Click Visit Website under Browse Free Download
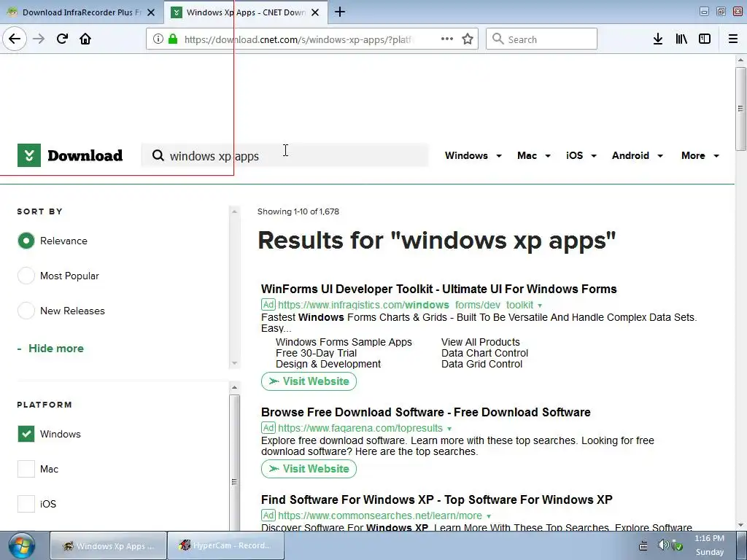The image size is (747, 560). tap(309, 469)
